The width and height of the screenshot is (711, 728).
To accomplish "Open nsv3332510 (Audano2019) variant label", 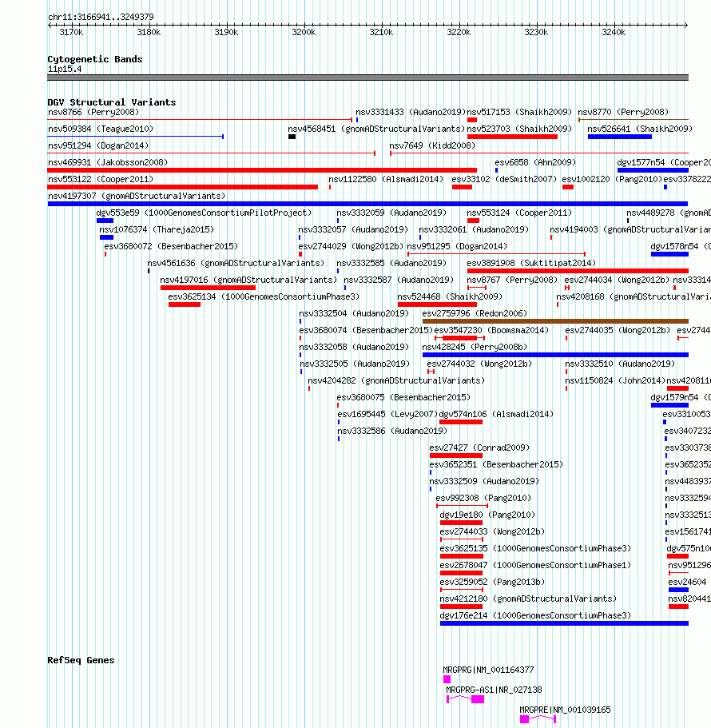I will pyautogui.click(x=620, y=364).
